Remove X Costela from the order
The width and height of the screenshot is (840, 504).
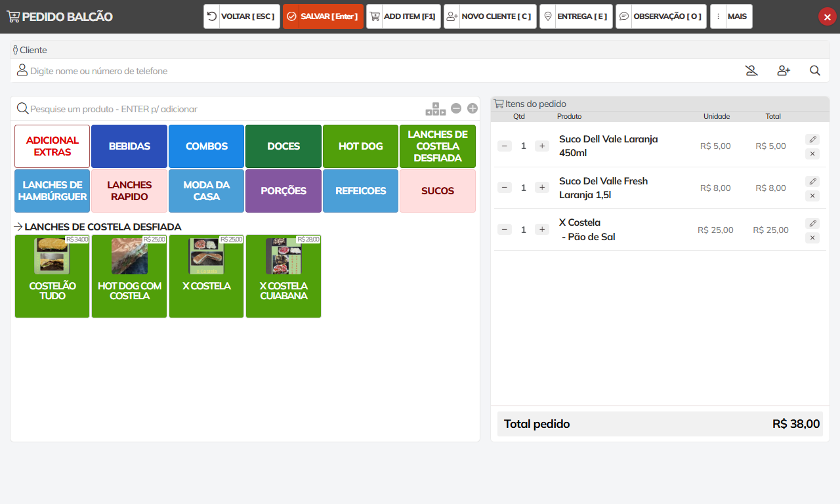pyautogui.click(x=812, y=238)
